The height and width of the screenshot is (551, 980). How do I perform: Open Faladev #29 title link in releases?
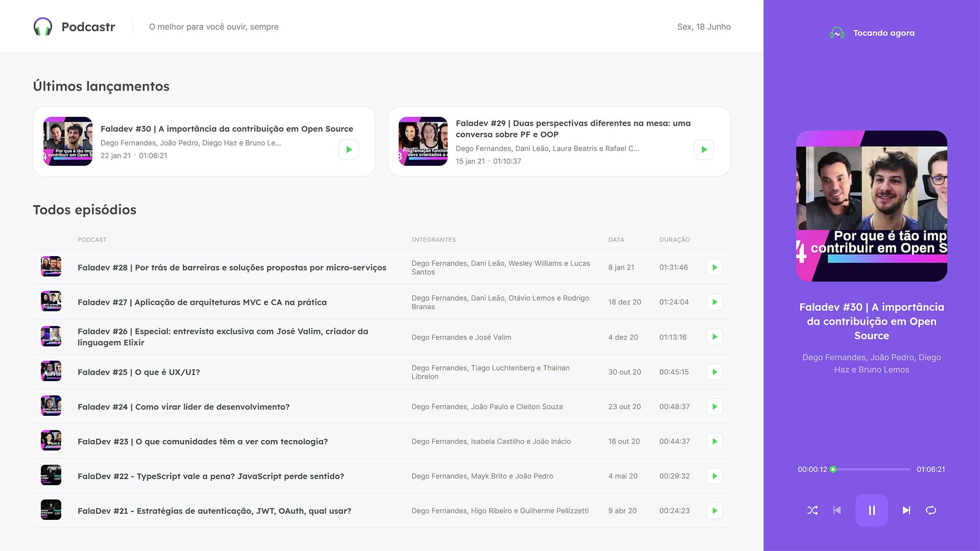[x=573, y=129]
